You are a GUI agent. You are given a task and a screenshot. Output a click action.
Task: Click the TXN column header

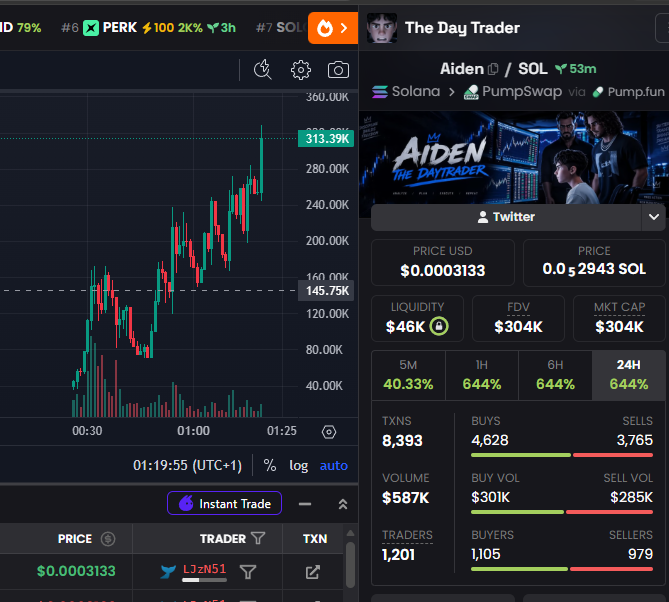coord(315,539)
